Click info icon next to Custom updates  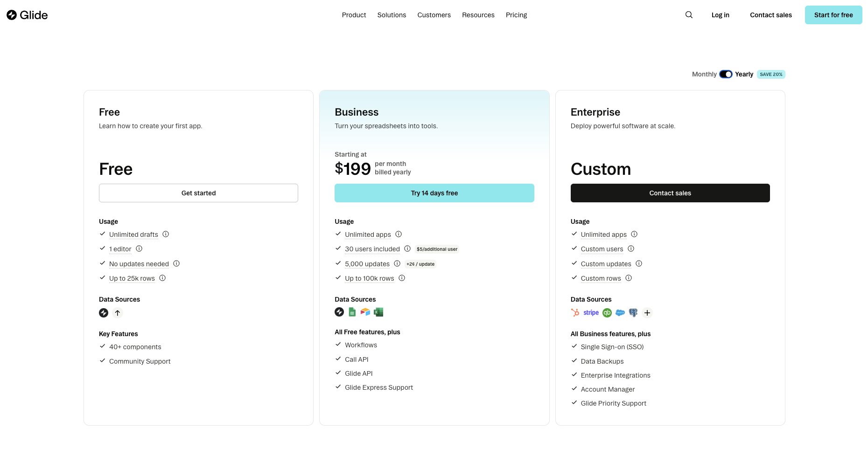[639, 263]
